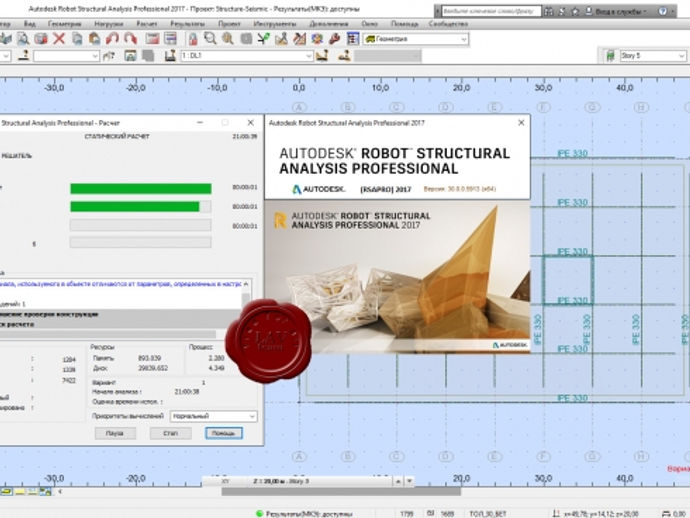Click the green building stories icon

coord(610,56)
